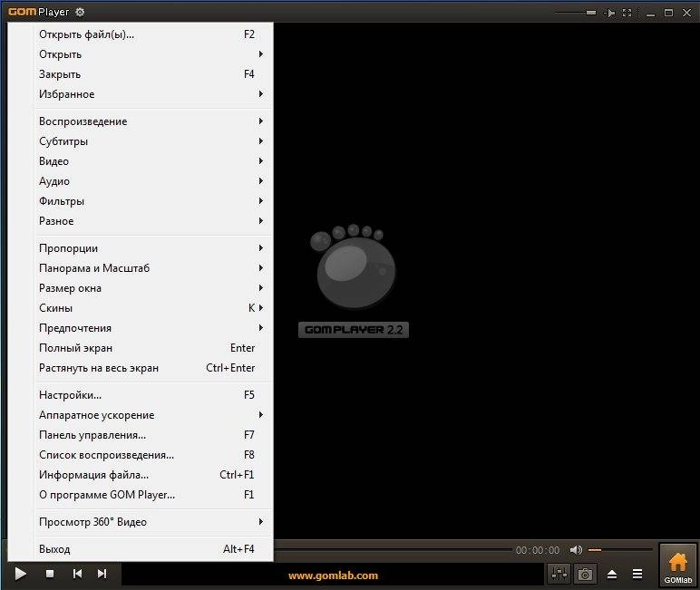Adjust the orange volume slider

[620, 550]
